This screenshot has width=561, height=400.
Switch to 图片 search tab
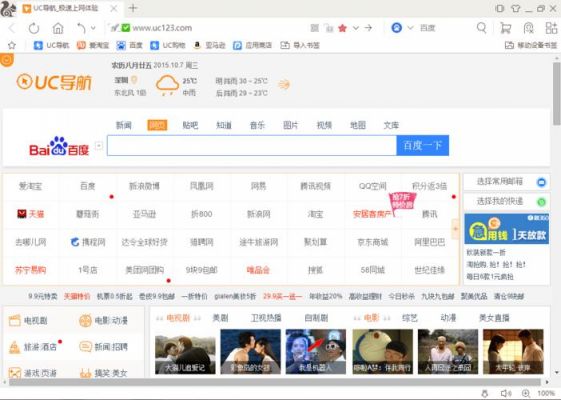tap(291, 125)
